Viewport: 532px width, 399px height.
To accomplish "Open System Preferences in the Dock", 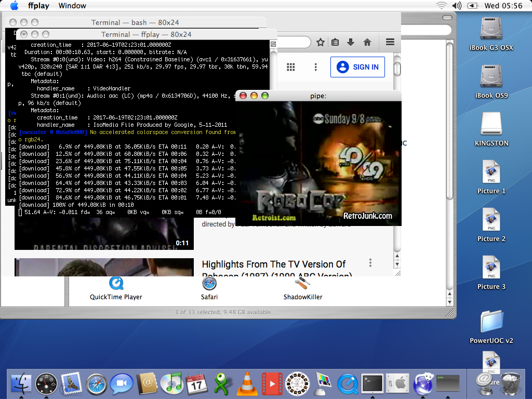I will (x=397, y=384).
